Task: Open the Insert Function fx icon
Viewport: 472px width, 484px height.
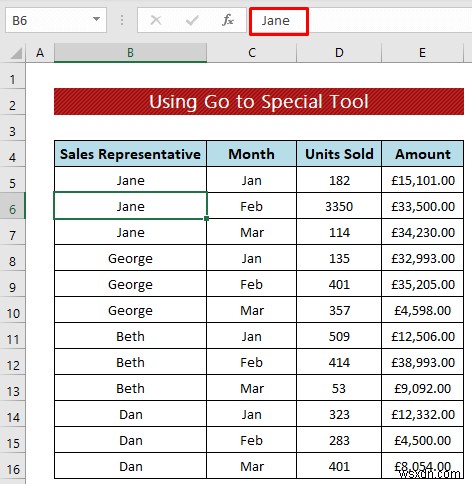Action: [x=228, y=20]
